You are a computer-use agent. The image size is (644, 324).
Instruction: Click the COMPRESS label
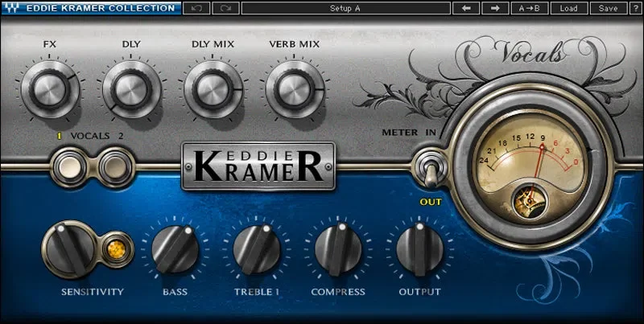(338, 292)
